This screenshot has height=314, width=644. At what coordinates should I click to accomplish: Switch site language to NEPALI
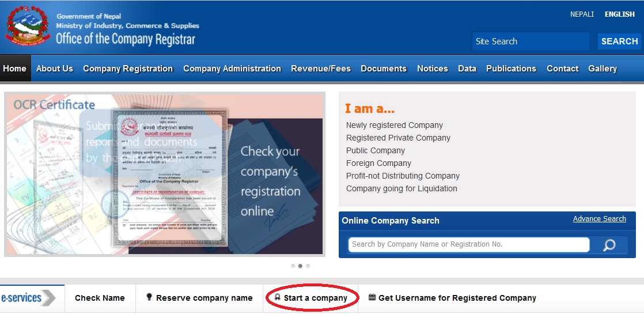click(x=582, y=14)
